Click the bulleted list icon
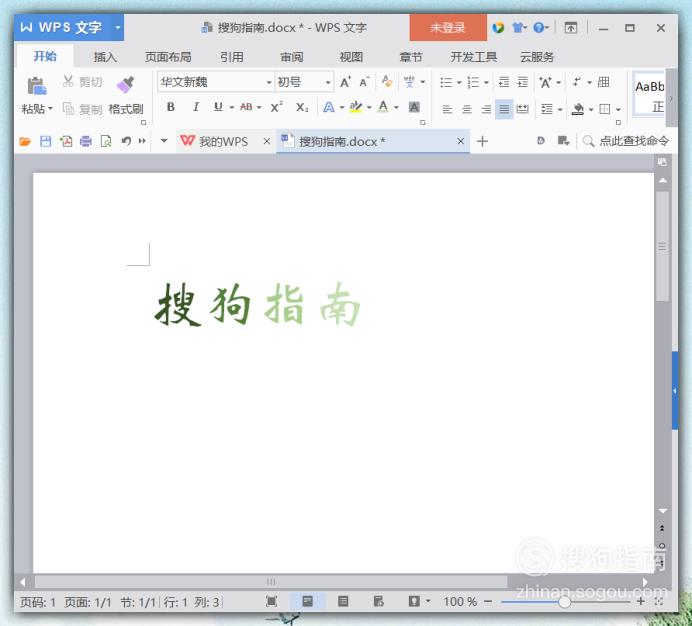This screenshot has width=692, height=626. 446,82
